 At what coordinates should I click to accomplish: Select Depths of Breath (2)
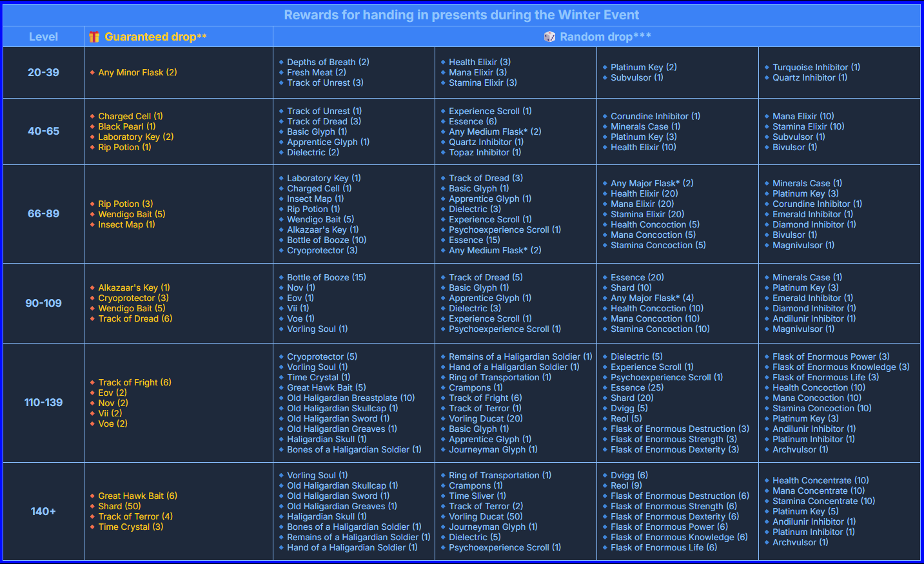coord(328,62)
